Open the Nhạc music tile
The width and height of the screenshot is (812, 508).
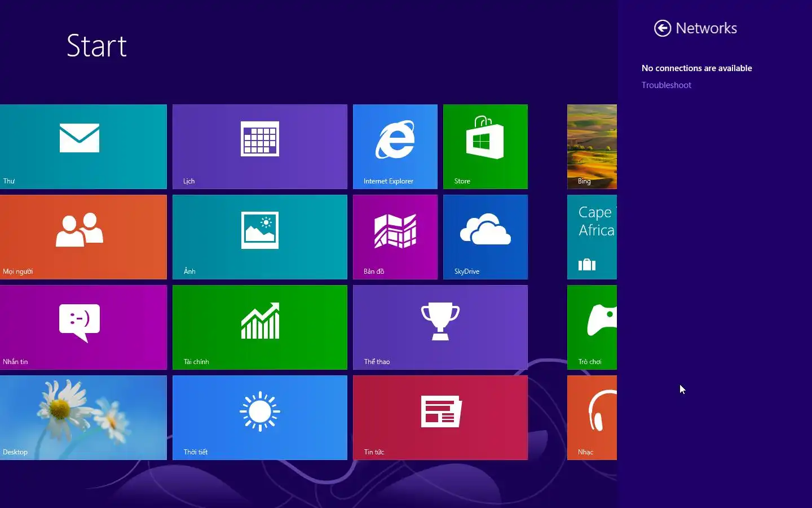click(592, 418)
